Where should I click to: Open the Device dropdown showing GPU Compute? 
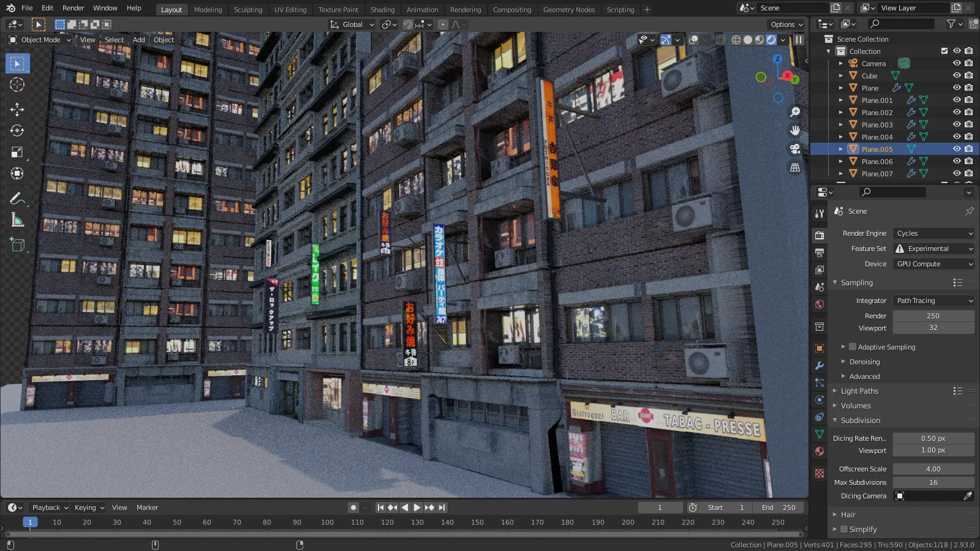(x=932, y=263)
